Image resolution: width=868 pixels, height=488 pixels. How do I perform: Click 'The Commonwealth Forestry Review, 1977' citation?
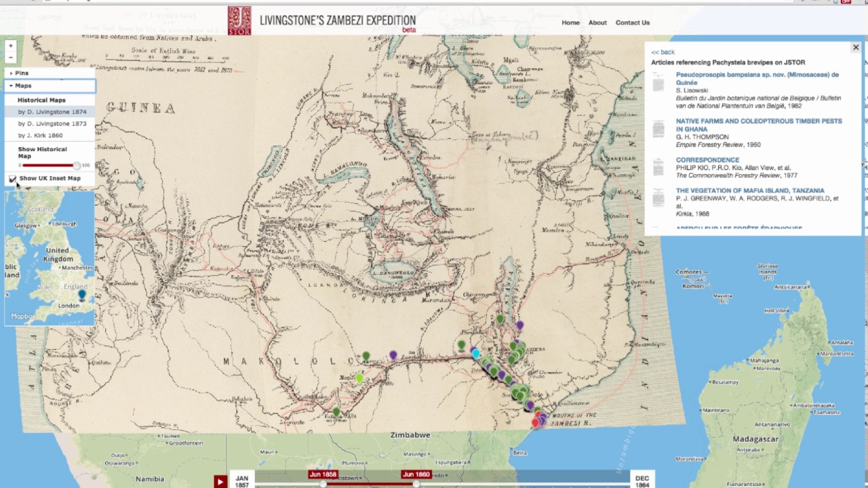pyautogui.click(x=737, y=176)
